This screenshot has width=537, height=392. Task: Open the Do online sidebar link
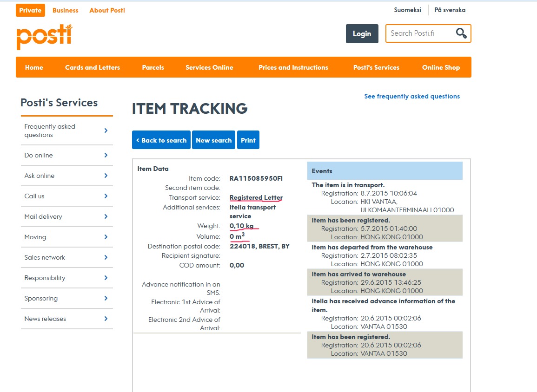[38, 155]
